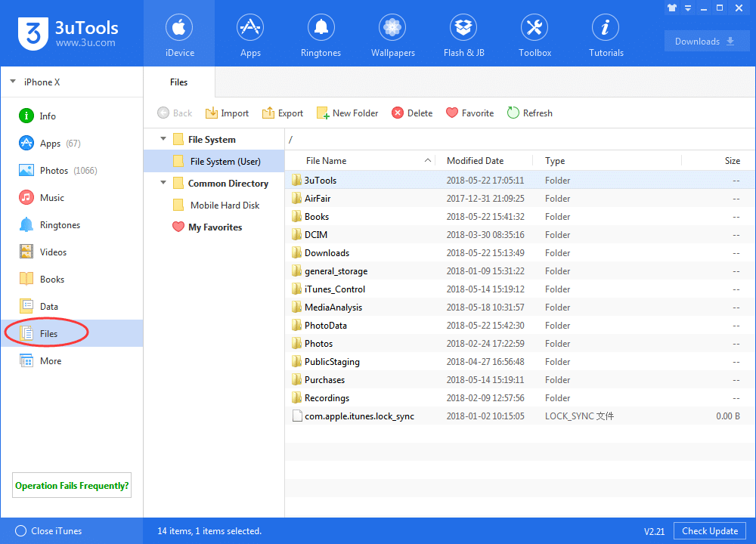
Task: Open the Ringtones bell section
Action: 321,34
